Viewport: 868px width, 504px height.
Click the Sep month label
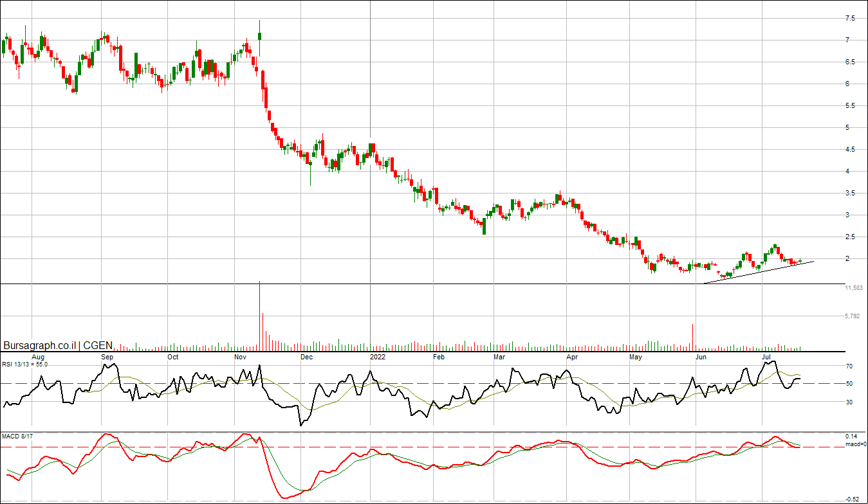pos(107,356)
